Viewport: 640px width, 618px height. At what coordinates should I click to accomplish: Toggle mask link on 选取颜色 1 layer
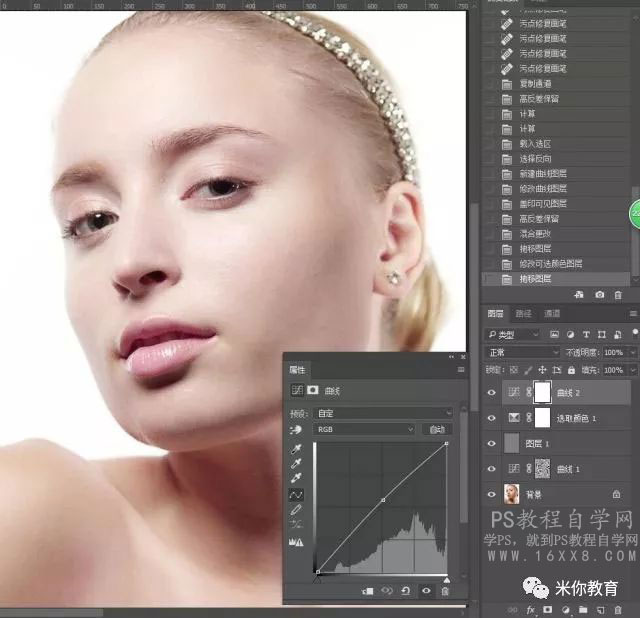[529, 418]
